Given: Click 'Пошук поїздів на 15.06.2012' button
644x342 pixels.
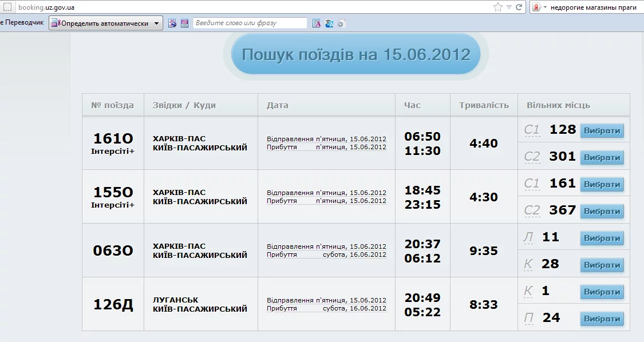Looking at the screenshot, I should point(355,54).
